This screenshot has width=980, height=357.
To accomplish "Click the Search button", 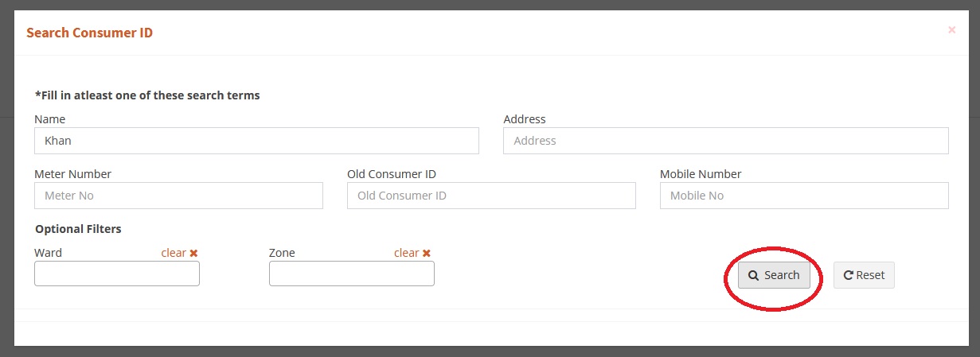I will (774, 275).
